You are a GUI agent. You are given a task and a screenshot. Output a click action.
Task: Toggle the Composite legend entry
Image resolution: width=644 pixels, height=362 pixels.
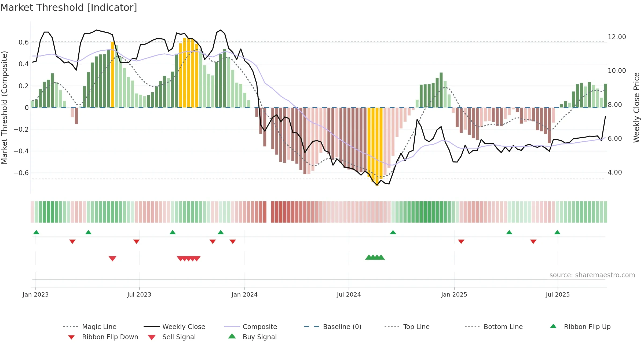coord(250,327)
